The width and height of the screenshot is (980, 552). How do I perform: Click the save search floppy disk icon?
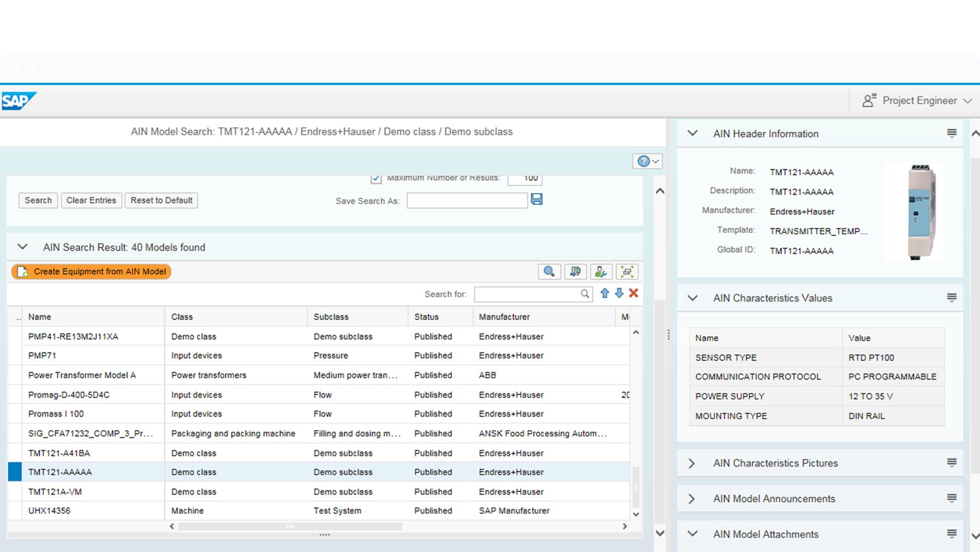[536, 200]
